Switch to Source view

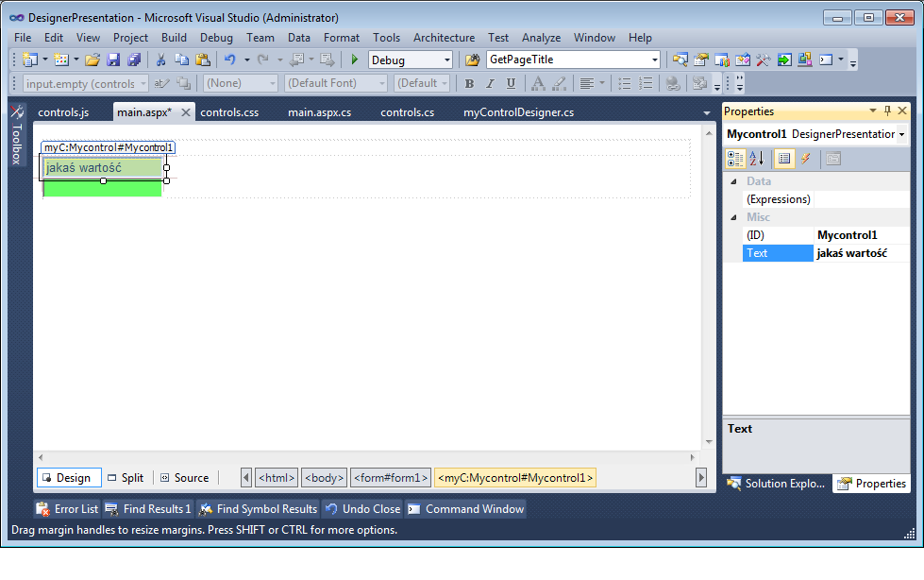click(x=185, y=477)
